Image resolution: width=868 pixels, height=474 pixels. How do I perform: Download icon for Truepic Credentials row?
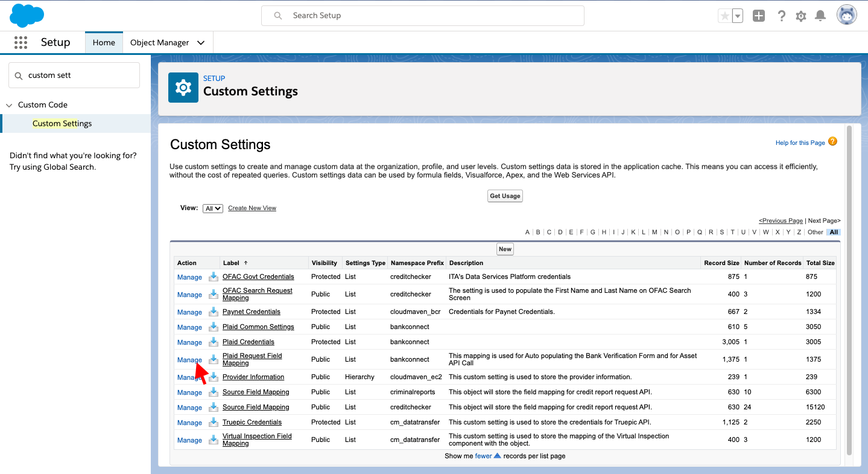[x=213, y=423]
